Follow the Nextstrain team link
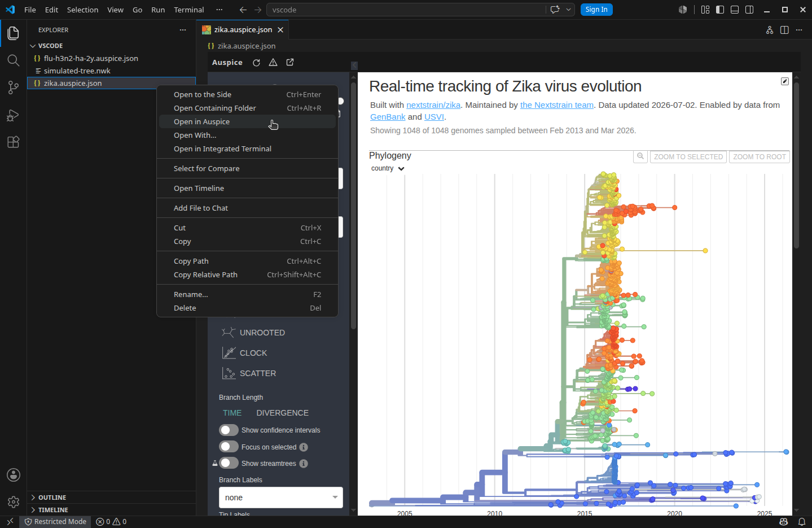 click(557, 105)
